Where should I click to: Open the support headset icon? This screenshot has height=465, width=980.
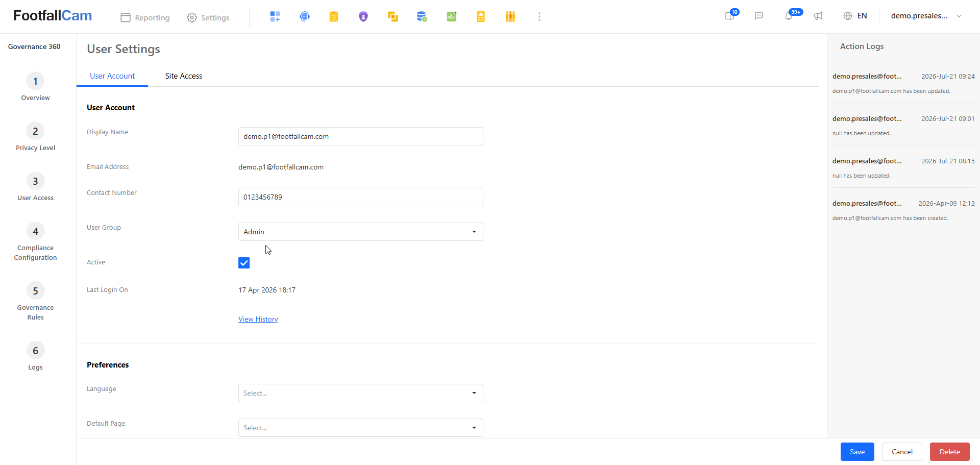click(305, 17)
